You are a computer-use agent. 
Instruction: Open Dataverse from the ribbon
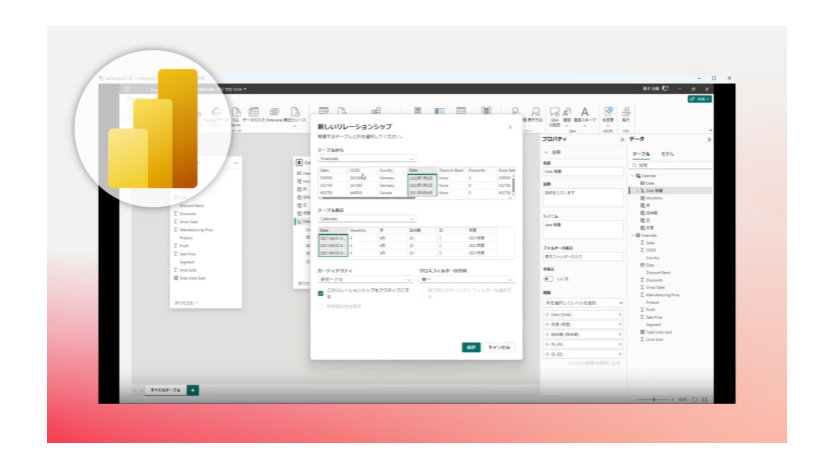[x=274, y=114]
